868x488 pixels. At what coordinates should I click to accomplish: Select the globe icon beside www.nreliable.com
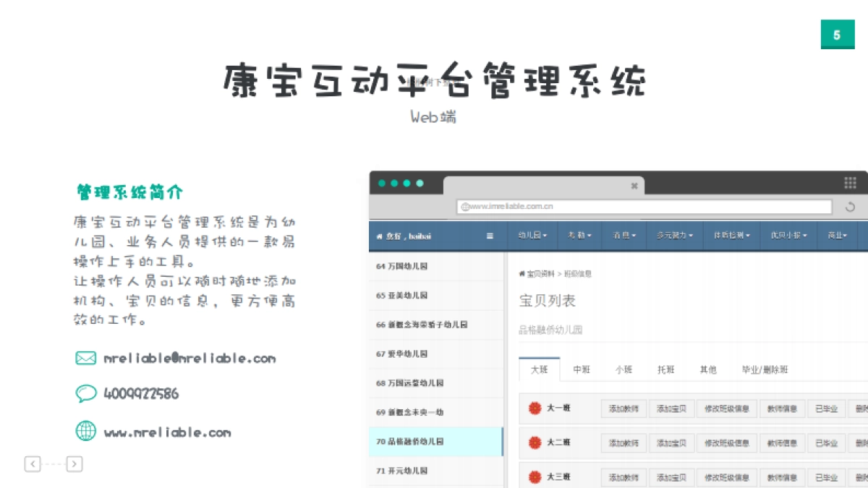[85, 431]
